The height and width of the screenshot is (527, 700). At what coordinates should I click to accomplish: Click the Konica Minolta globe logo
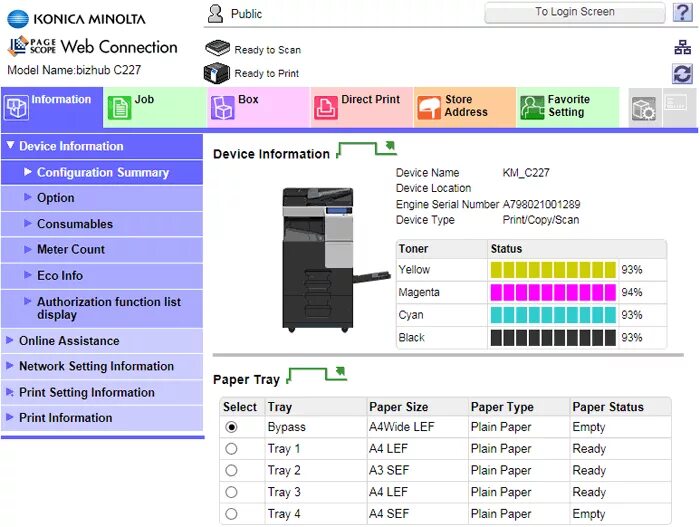click(x=18, y=19)
